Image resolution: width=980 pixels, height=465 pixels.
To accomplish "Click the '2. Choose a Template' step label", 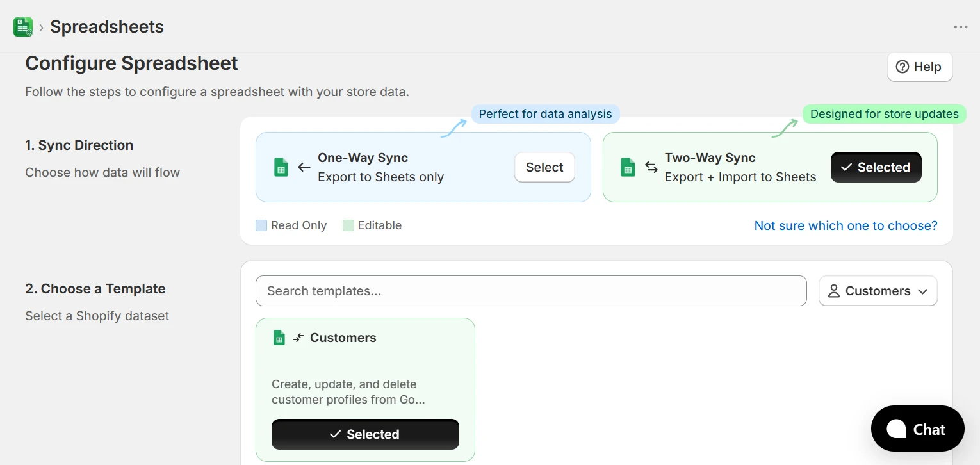I will pos(95,289).
